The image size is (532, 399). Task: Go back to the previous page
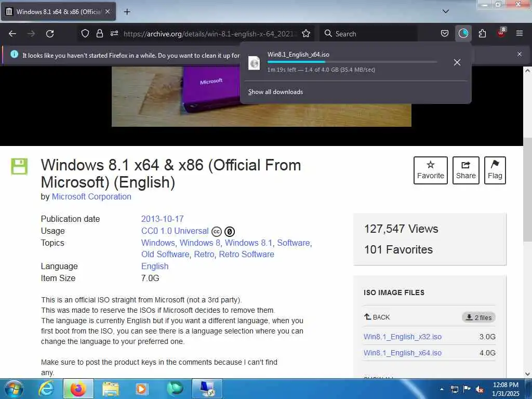[12, 34]
